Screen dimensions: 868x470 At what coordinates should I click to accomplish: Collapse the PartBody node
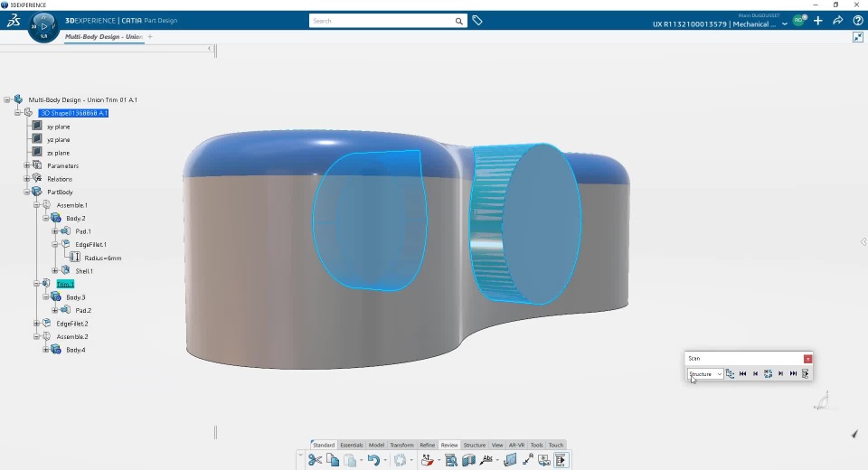click(26, 193)
